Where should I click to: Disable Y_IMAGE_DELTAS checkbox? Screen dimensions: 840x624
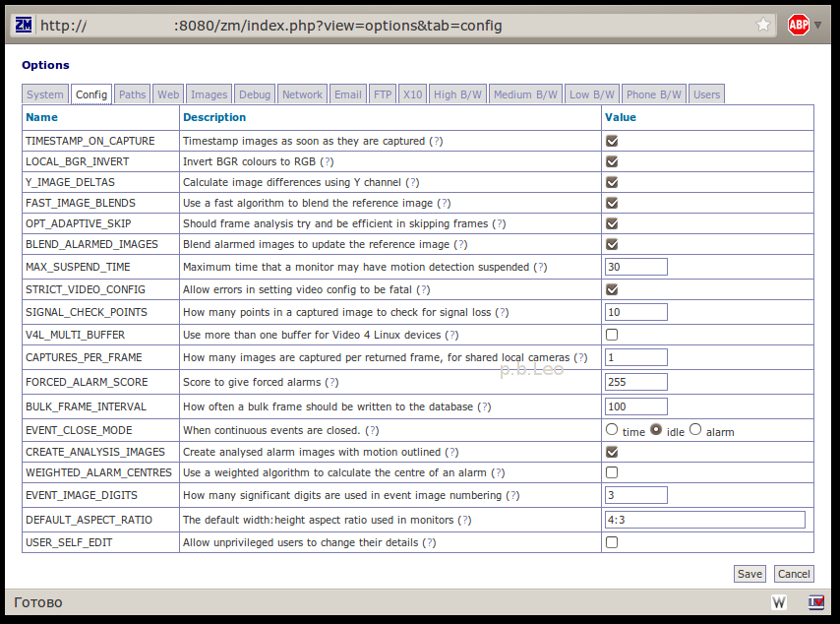pyautogui.click(x=612, y=182)
